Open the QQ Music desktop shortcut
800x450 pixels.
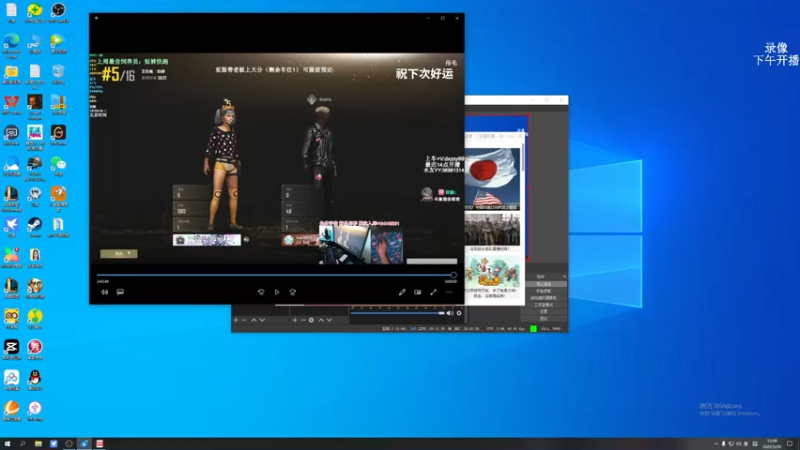[x=35, y=319]
